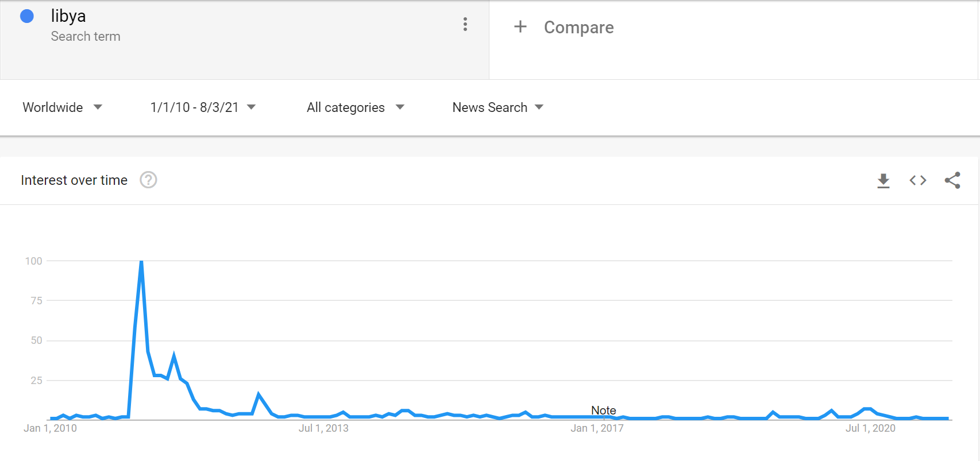Click the plus icon next to Compare
Viewport: 980px width, 461px height.
(x=520, y=27)
